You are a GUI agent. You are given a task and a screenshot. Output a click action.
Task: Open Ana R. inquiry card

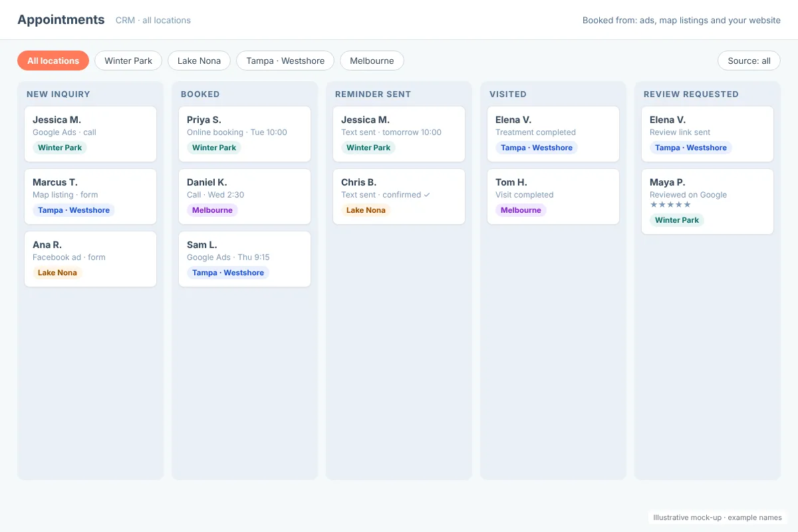coord(90,259)
